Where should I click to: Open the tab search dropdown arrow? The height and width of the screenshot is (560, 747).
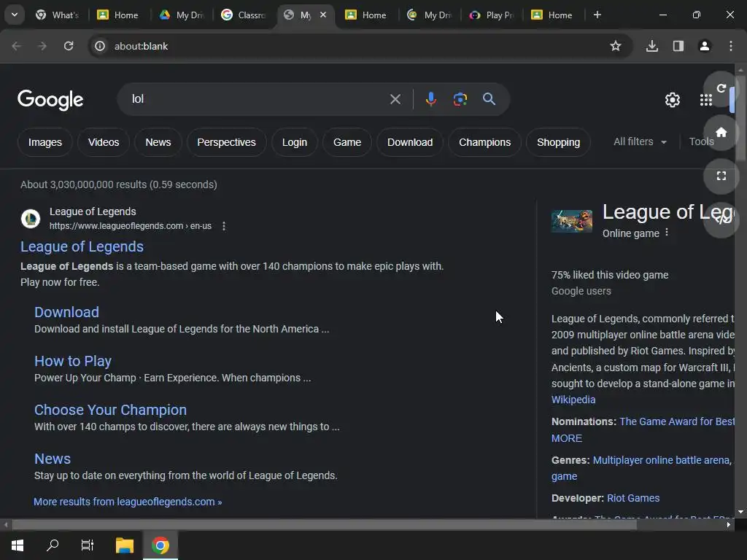[15, 15]
